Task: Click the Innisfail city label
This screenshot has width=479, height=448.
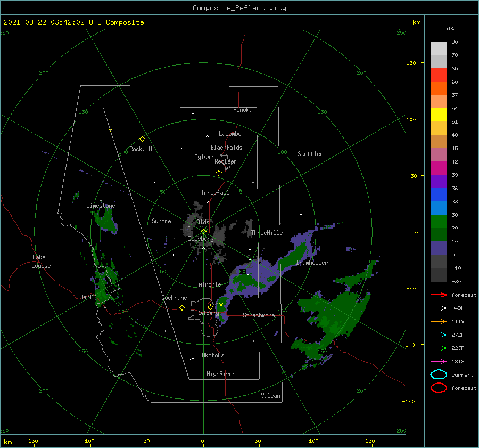Action: coord(215,193)
